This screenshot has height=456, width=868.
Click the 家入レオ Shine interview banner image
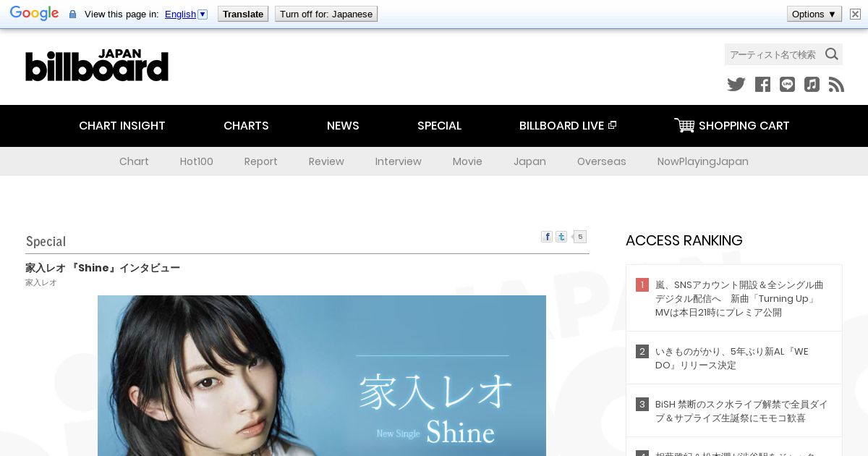(322, 376)
